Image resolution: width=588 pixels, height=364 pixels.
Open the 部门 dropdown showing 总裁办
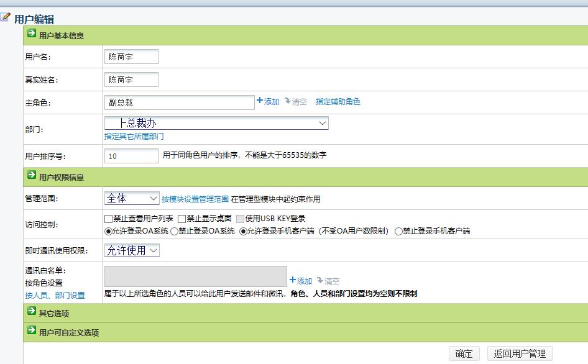216,124
